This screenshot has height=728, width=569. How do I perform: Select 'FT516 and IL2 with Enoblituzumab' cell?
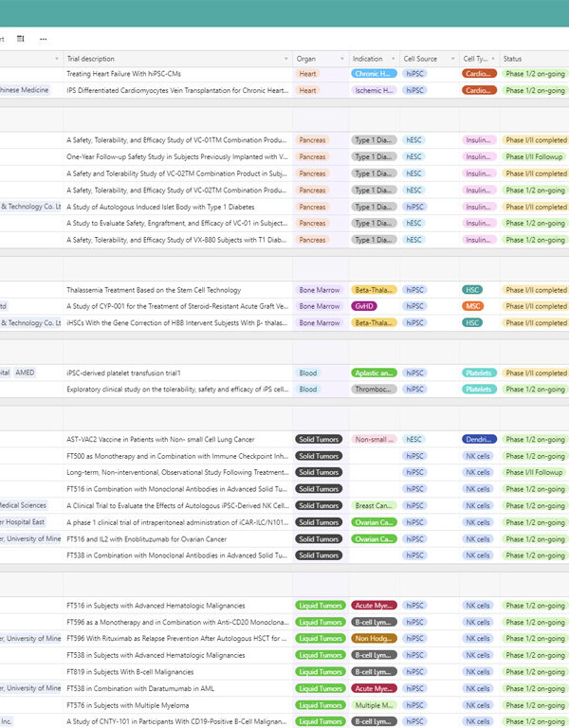point(178,539)
